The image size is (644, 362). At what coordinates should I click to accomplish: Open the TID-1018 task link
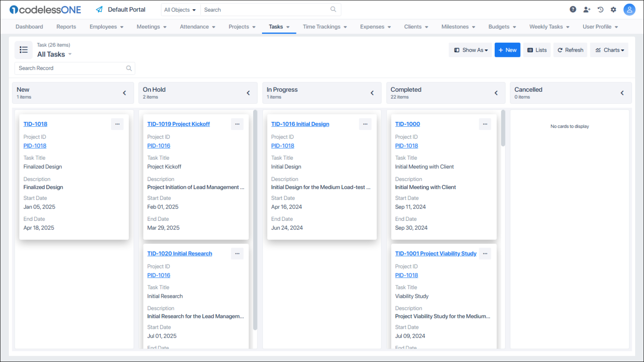35,124
